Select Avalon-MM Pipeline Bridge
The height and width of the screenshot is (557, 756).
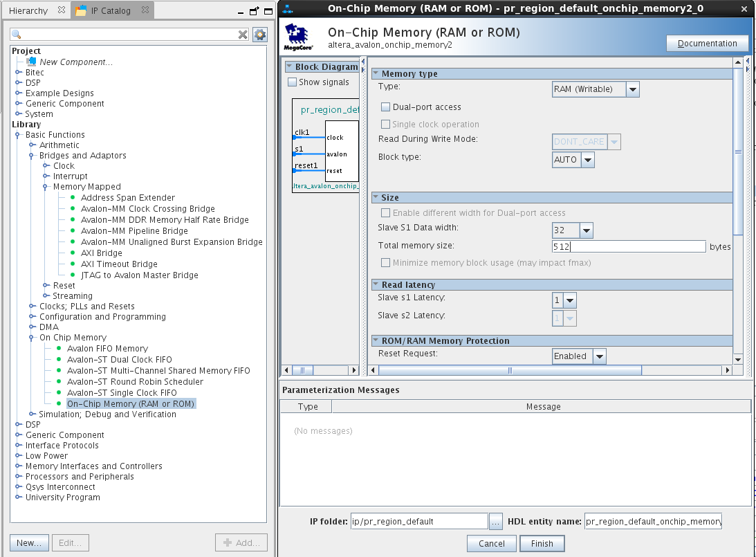pos(134,230)
